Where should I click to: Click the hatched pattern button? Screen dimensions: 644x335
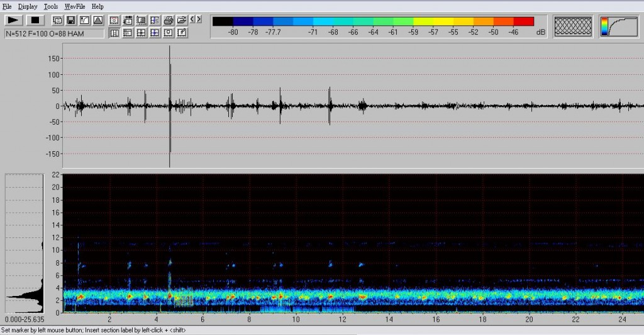[573, 26]
